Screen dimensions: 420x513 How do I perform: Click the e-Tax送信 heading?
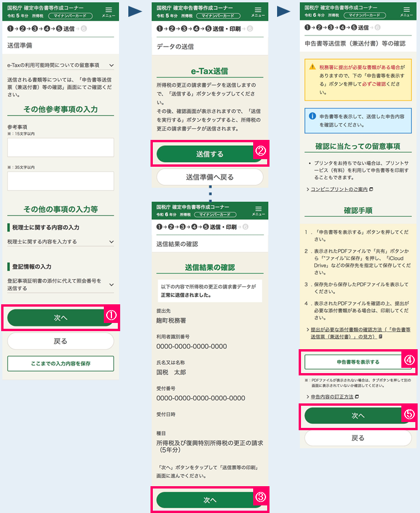click(x=209, y=71)
